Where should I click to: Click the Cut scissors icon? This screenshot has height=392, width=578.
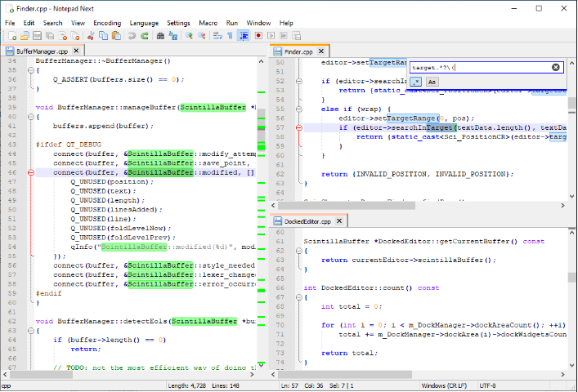point(91,36)
